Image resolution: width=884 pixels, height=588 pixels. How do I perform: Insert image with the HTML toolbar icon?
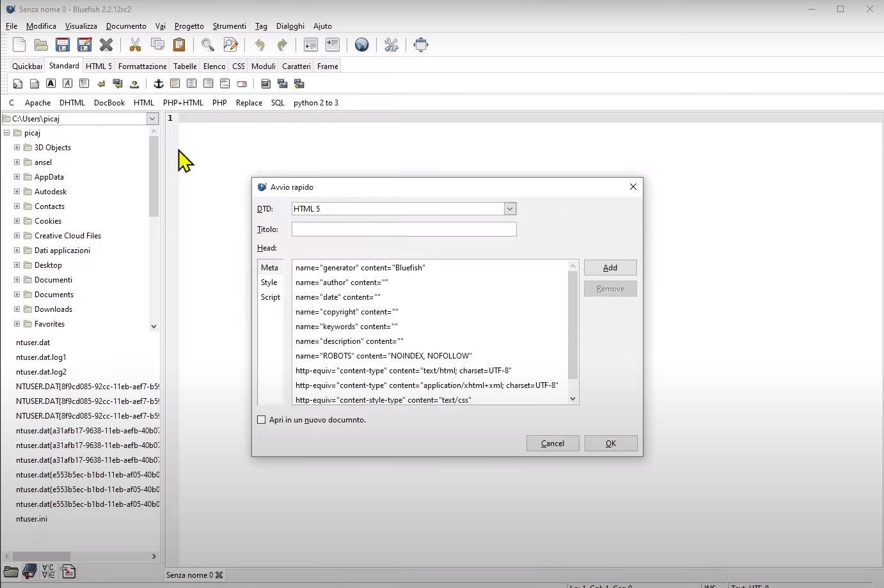click(x=266, y=84)
